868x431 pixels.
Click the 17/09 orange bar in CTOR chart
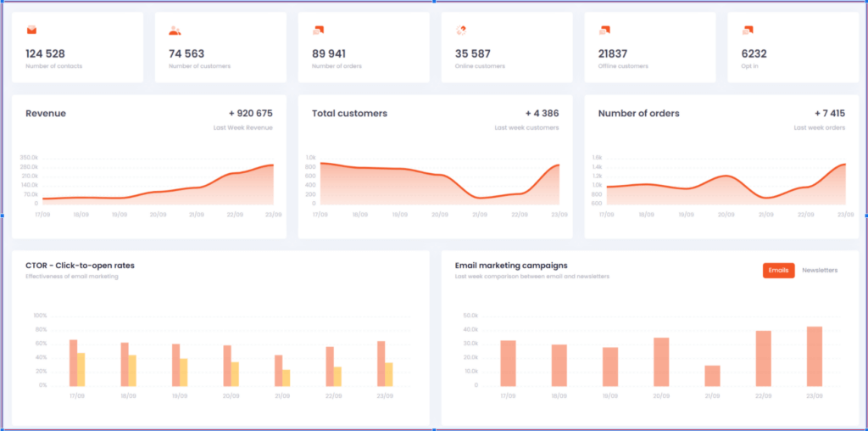(73, 363)
